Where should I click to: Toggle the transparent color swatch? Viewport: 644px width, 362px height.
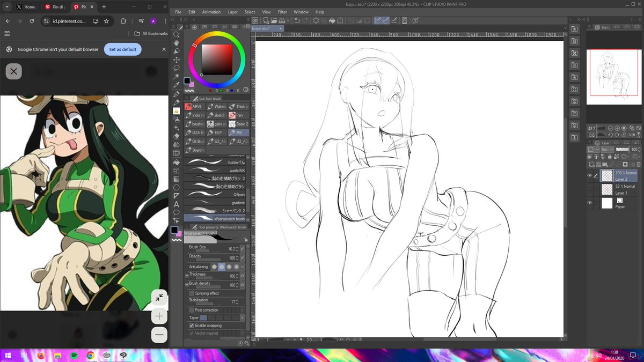click(x=176, y=240)
